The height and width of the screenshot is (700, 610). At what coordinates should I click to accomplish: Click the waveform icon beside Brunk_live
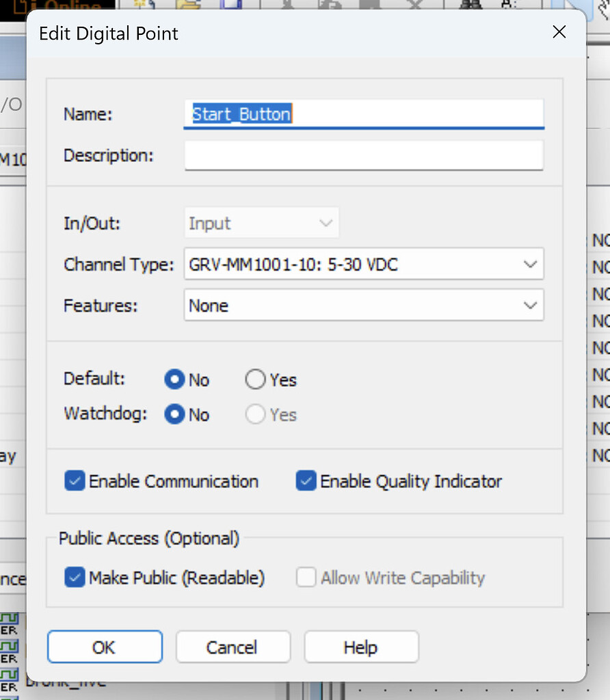pyautogui.click(x=8, y=673)
